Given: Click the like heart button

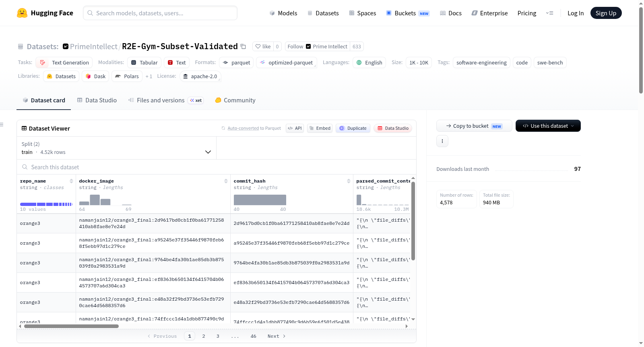Looking at the screenshot, I should pyautogui.click(x=263, y=46).
